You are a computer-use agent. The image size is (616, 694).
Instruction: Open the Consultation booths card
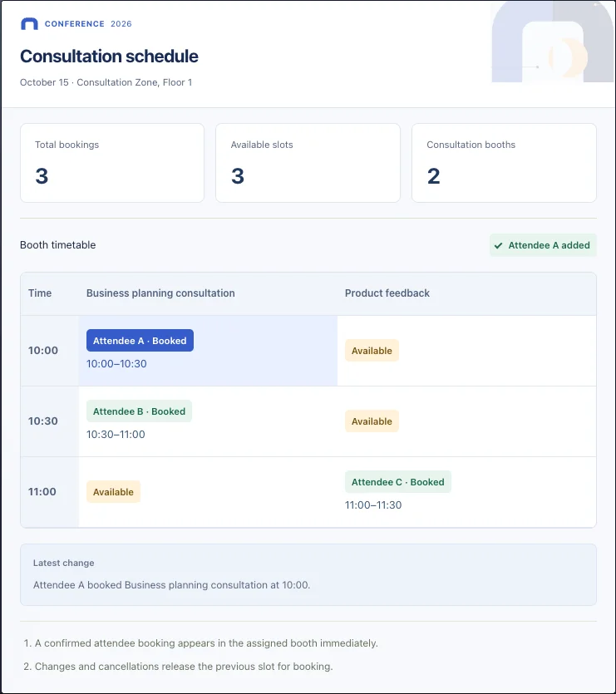[504, 163]
